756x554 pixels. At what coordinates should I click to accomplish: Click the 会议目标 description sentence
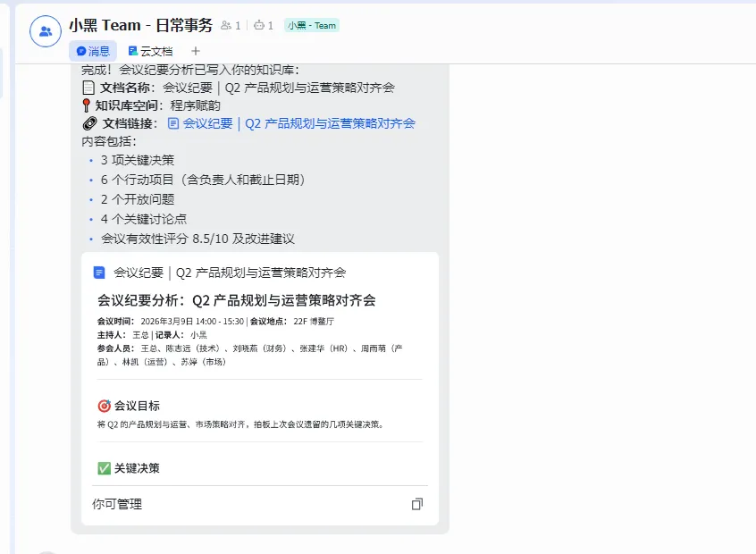click(x=240, y=424)
